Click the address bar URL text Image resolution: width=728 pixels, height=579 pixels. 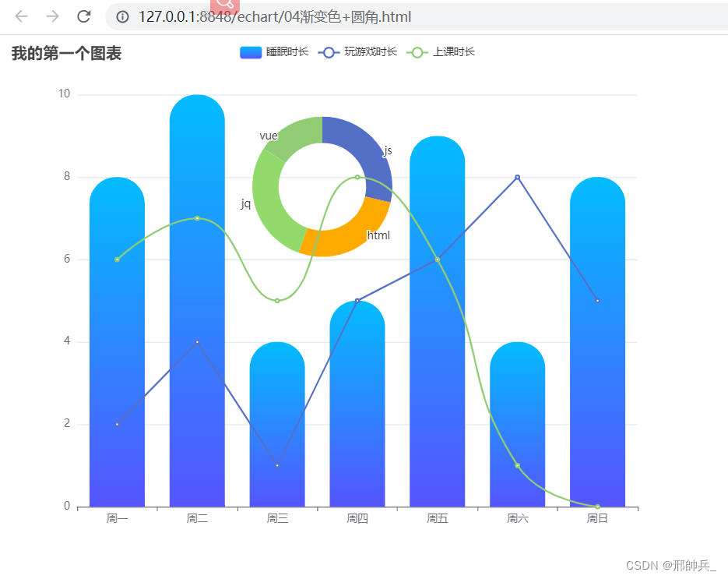[x=275, y=17]
